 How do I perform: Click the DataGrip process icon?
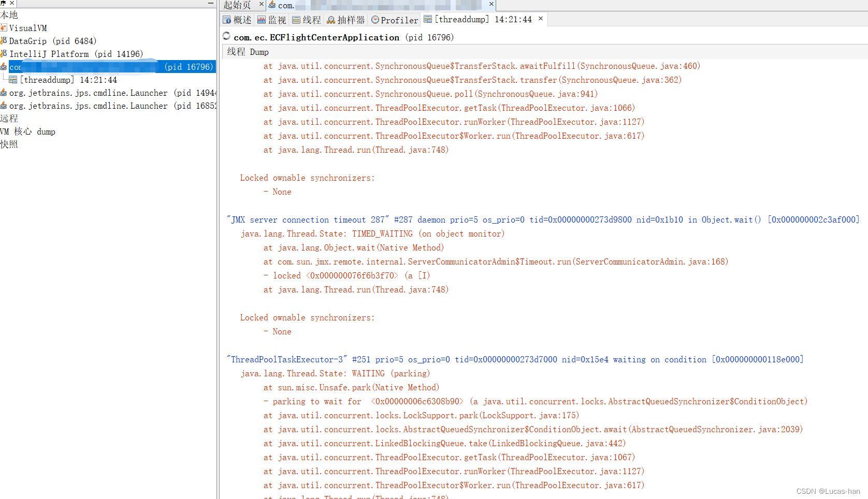(x=4, y=41)
